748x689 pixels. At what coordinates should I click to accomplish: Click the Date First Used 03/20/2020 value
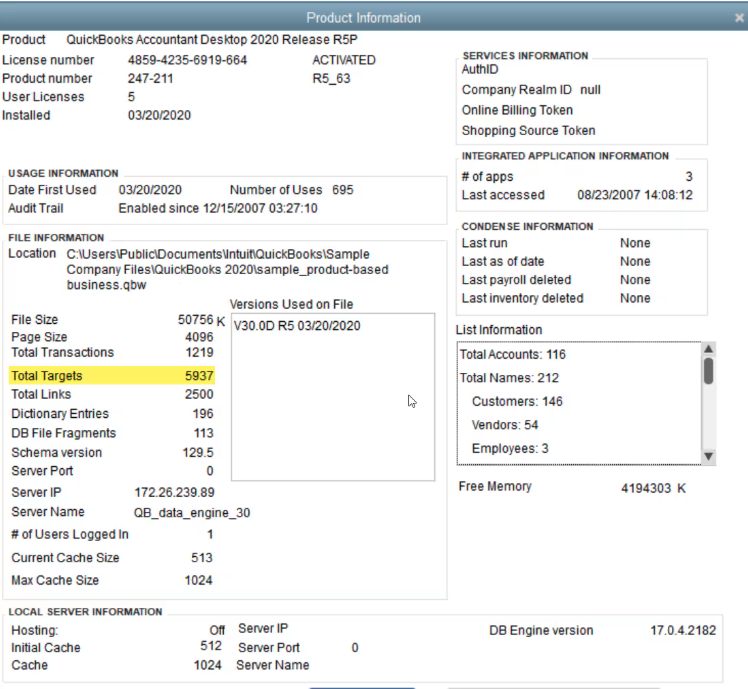click(150, 190)
